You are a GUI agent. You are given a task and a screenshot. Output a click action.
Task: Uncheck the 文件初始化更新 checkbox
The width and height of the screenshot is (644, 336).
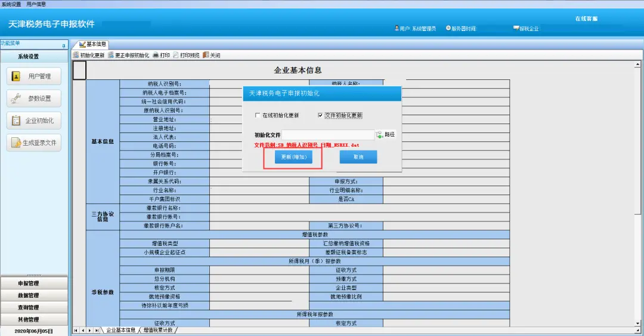(x=320, y=115)
